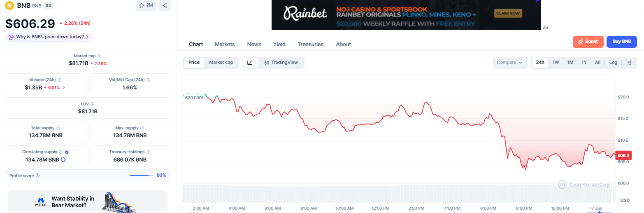Click the verified badge by Circulating supply
This screenshot has width=644, height=213.
[67, 152]
